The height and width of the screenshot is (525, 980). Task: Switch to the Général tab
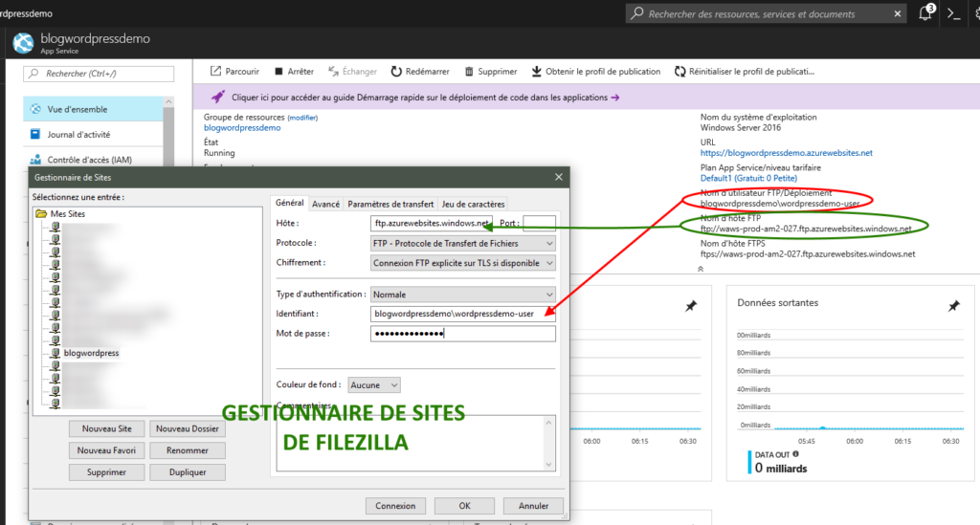(289, 203)
